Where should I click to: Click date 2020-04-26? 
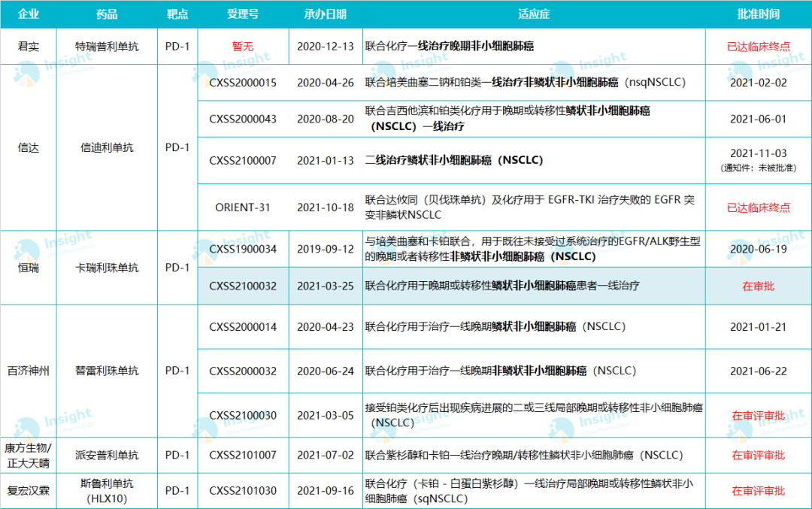pyautogui.click(x=326, y=83)
